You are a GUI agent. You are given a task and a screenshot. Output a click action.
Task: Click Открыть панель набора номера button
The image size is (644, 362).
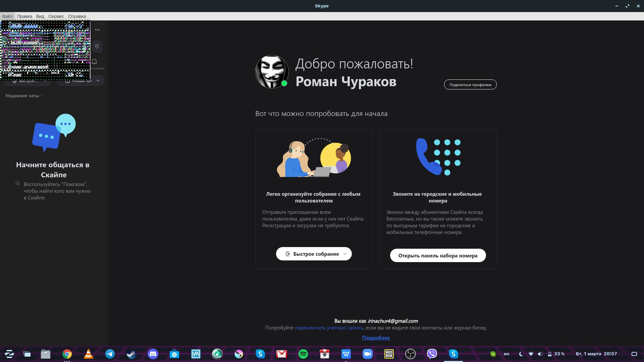click(x=438, y=255)
